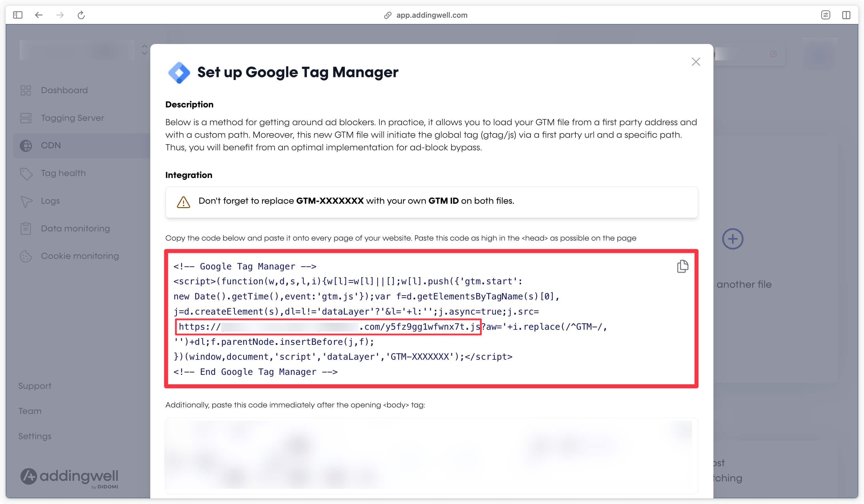864x504 pixels.
Task: Click the 'GTM-XXXXXXX' text in code
Action: pos(420,357)
